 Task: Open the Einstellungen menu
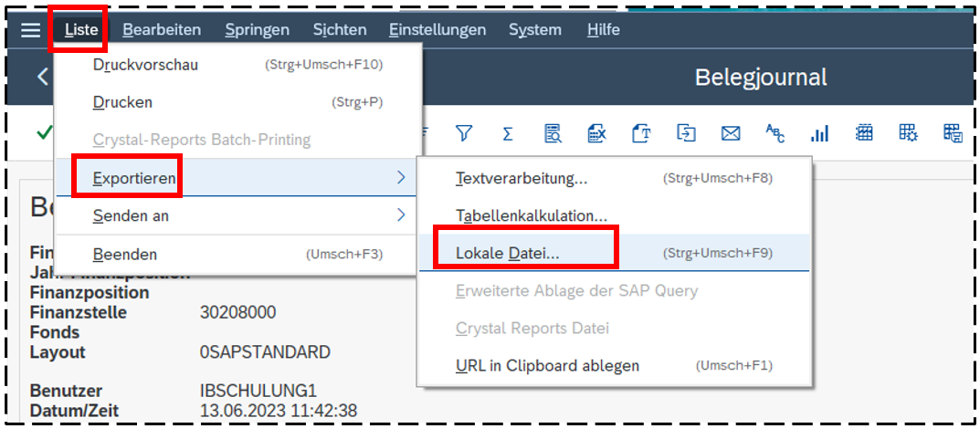(x=437, y=29)
